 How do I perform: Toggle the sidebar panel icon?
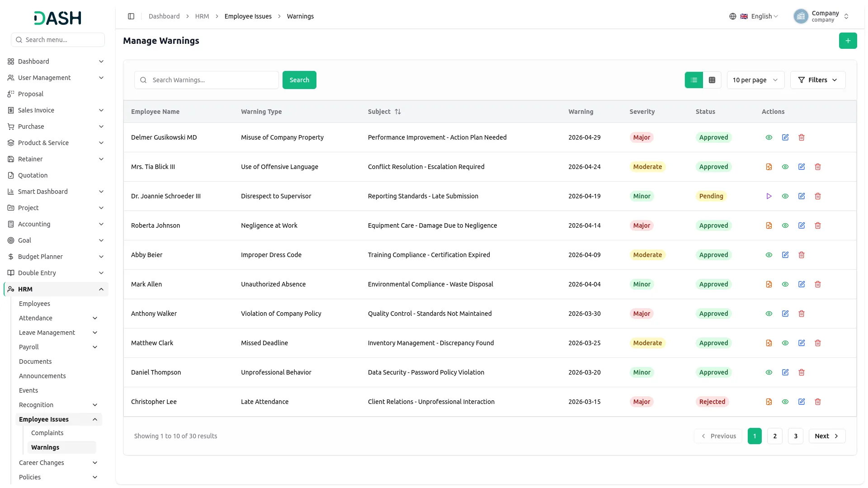pyautogui.click(x=131, y=16)
